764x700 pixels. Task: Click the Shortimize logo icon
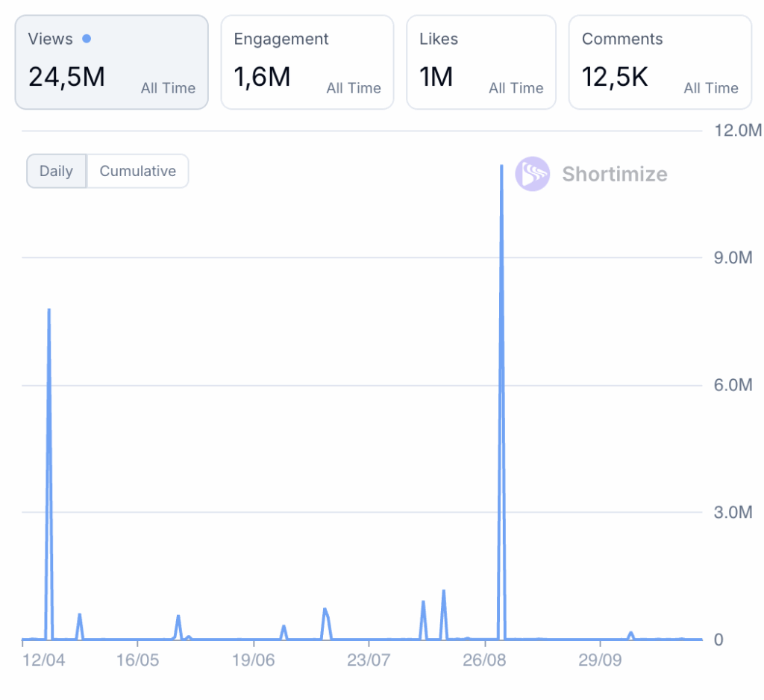532,174
